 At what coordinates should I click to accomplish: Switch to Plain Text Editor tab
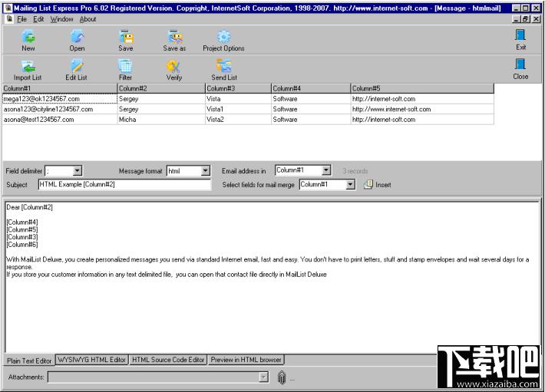29,361
